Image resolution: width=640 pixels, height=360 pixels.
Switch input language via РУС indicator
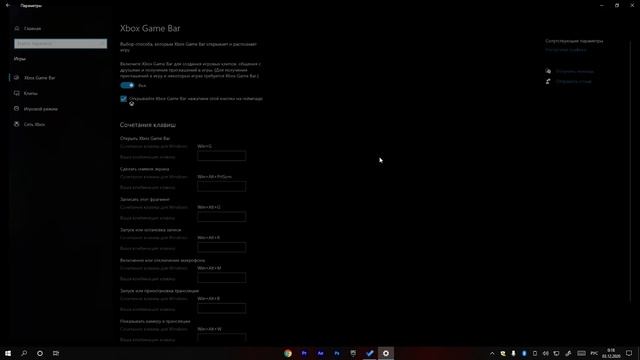point(594,353)
